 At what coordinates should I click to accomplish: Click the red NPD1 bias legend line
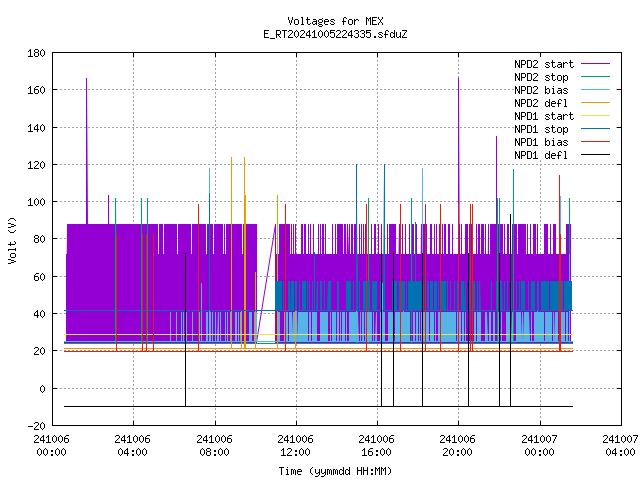(x=595, y=142)
